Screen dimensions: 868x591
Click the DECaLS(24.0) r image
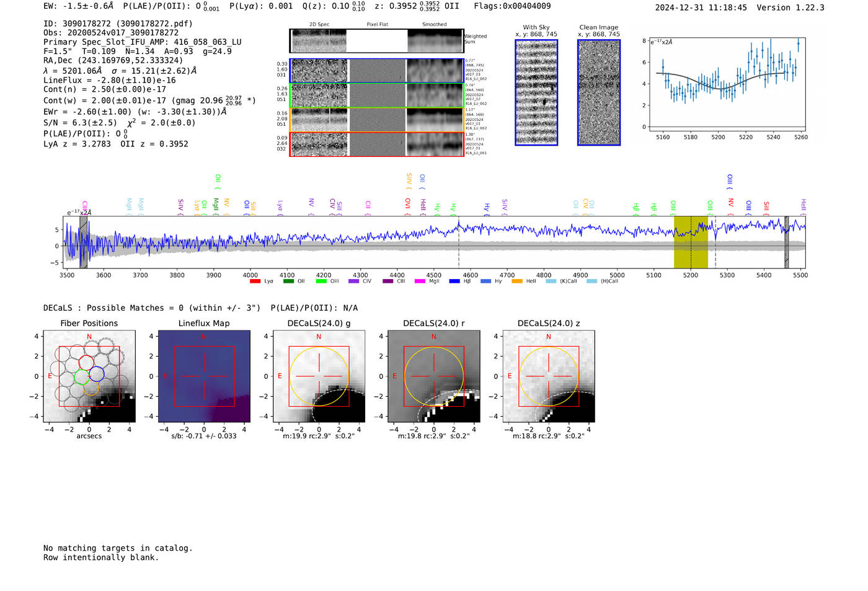pos(434,376)
